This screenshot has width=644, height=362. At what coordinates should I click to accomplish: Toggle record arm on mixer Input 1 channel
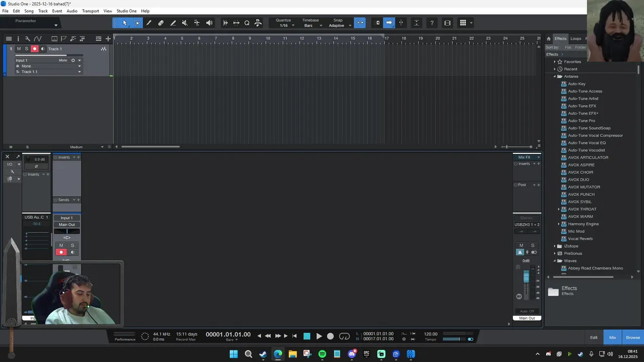(x=61, y=252)
